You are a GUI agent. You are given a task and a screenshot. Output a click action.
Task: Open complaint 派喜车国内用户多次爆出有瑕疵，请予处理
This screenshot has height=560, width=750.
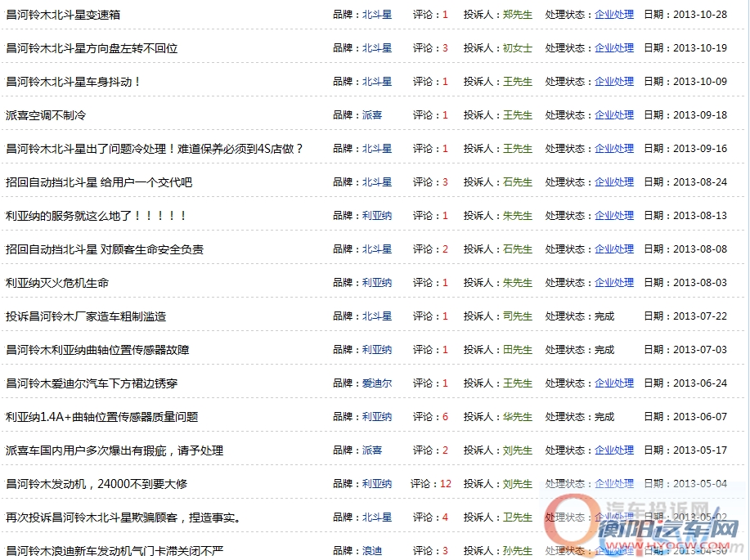point(115,450)
